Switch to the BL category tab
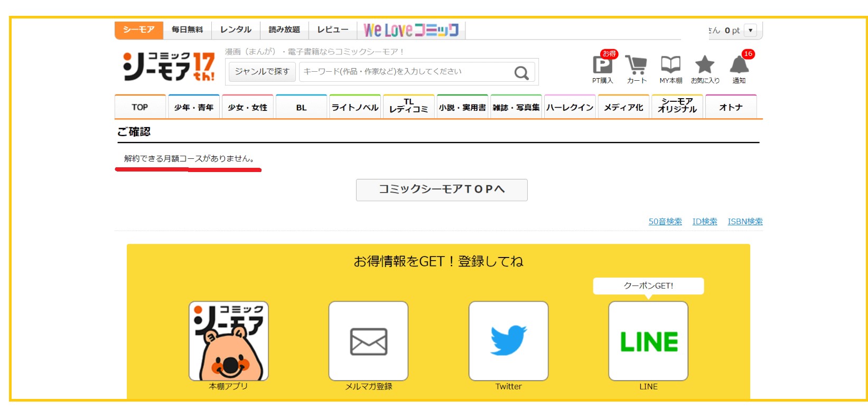This screenshot has width=868, height=419. (x=301, y=107)
